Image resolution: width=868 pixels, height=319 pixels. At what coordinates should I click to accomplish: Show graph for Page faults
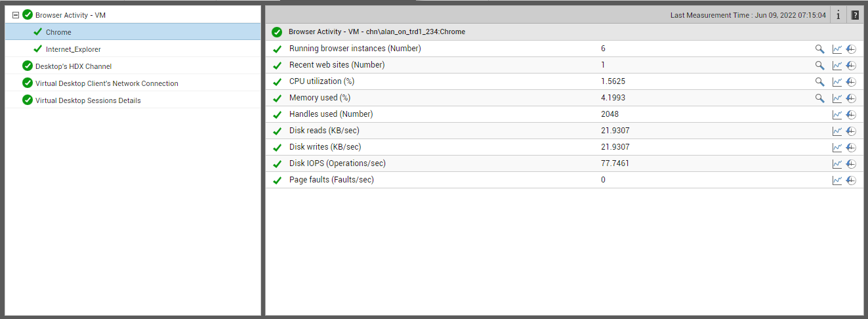pyautogui.click(x=837, y=180)
